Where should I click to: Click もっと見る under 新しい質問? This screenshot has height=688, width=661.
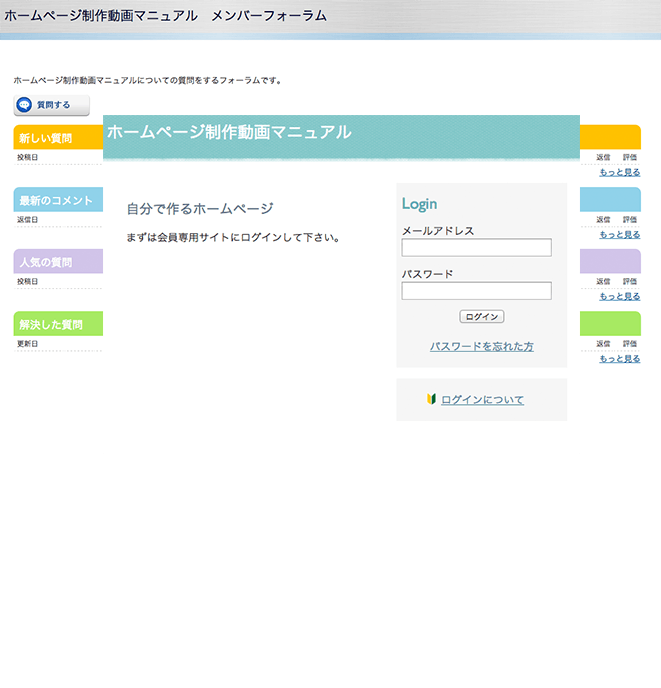point(620,172)
